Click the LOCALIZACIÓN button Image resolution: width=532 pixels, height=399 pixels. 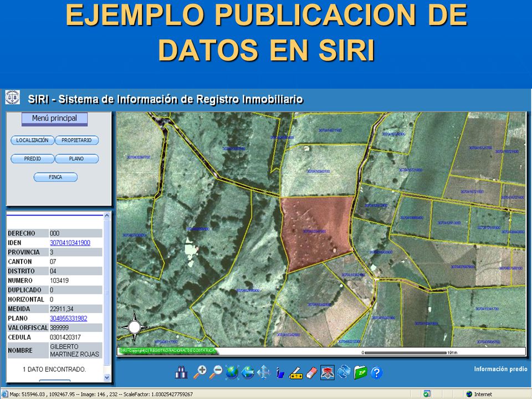pyautogui.click(x=33, y=140)
